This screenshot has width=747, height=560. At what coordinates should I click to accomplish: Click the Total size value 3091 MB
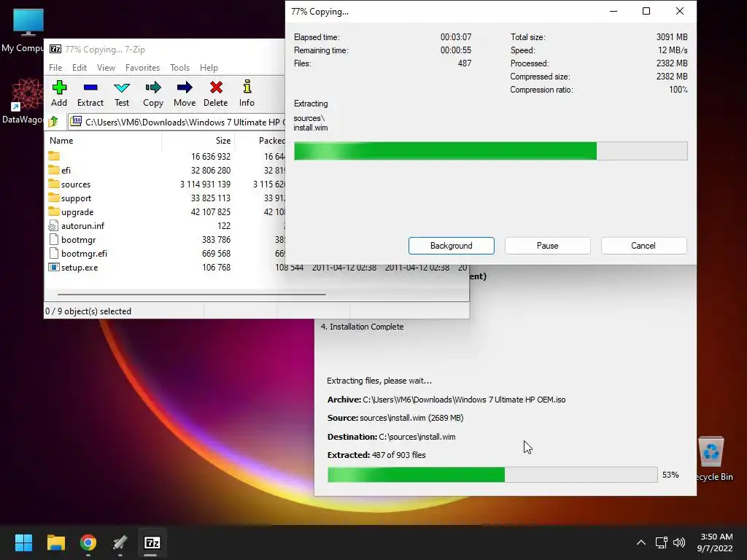[672, 36]
